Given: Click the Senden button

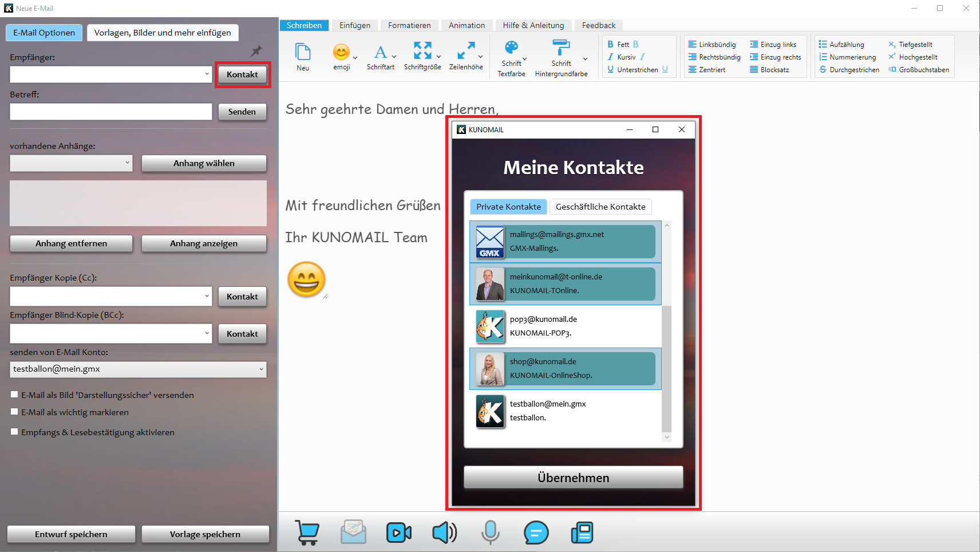Looking at the screenshot, I should [x=242, y=112].
